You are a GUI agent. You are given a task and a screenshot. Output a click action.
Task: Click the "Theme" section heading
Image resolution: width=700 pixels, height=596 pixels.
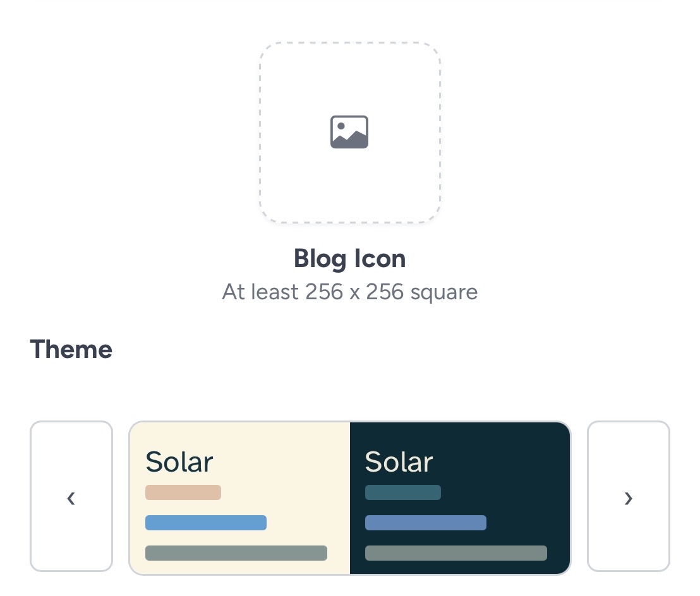click(x=71, y=349)
